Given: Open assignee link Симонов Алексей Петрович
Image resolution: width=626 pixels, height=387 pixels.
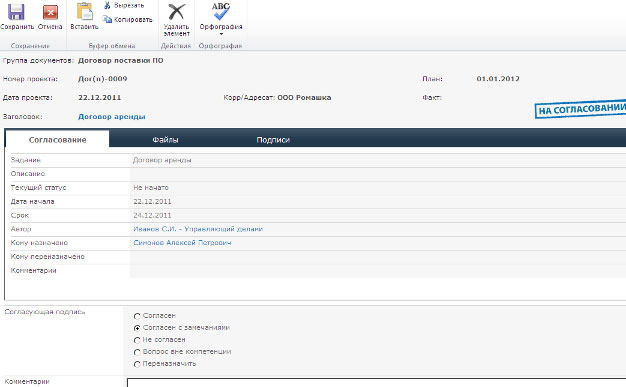Looking at the screenshot, I should pos(182,243).
